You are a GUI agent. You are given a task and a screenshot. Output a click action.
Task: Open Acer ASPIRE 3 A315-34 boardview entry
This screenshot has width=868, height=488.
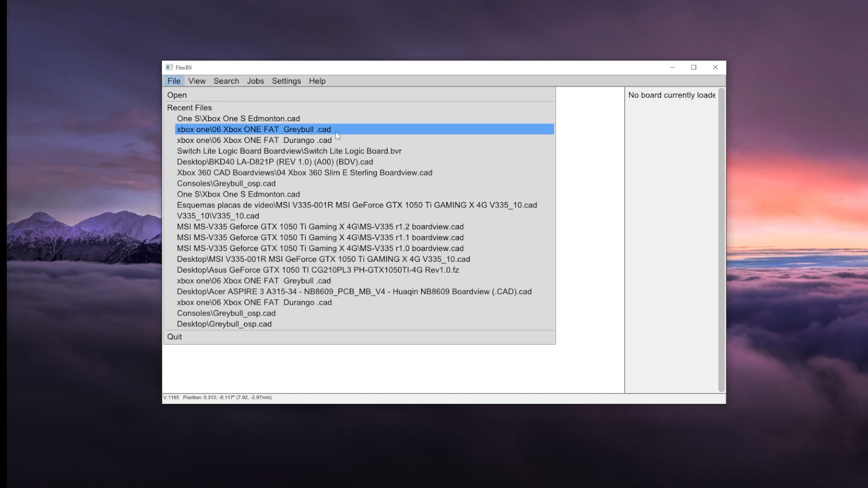[x=365, y=292]
